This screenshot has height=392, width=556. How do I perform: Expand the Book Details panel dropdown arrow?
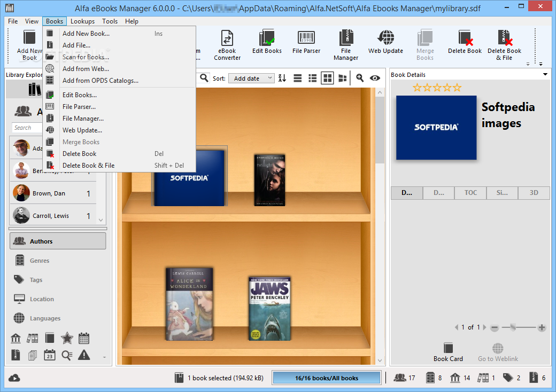545,74
